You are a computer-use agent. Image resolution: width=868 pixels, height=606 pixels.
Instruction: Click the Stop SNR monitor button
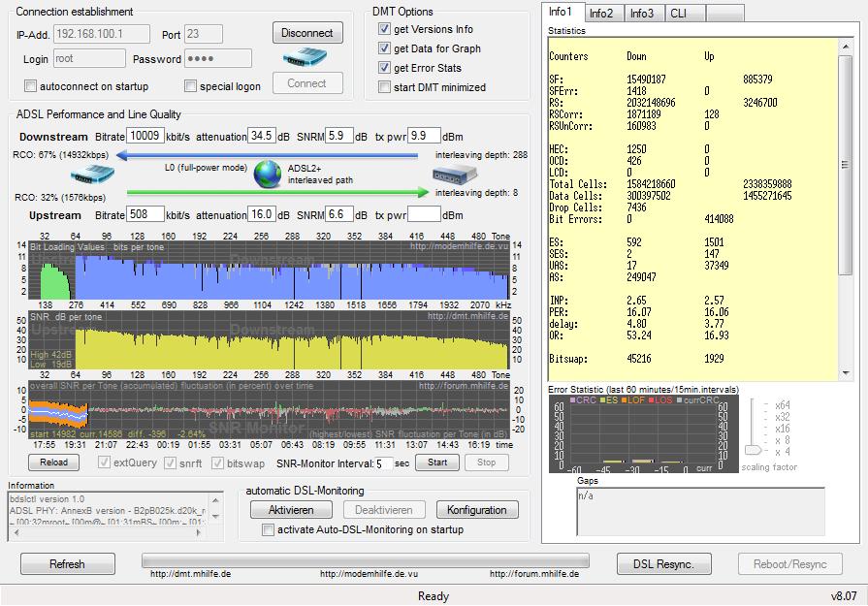(486, 462)
